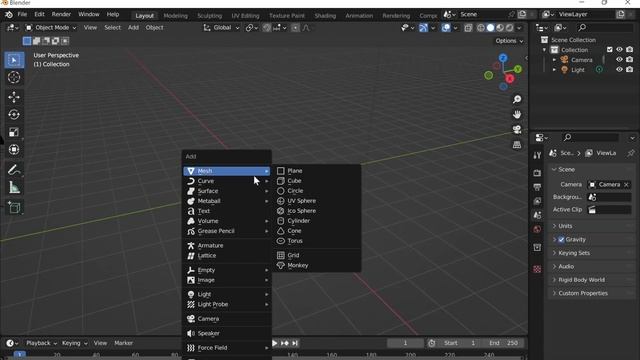Screen dimensions: 640x360
Task: Open the Playback dropdown
Action: (x=41, y=343)
